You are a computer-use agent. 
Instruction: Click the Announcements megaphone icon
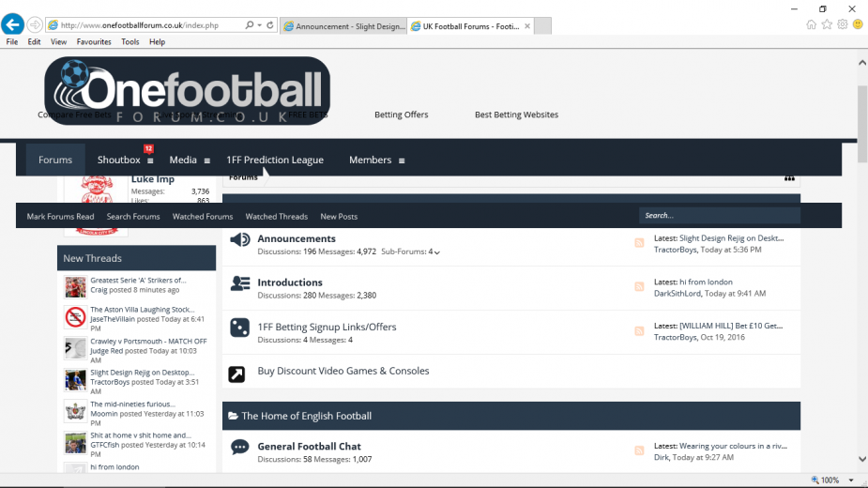pos(239,239)
